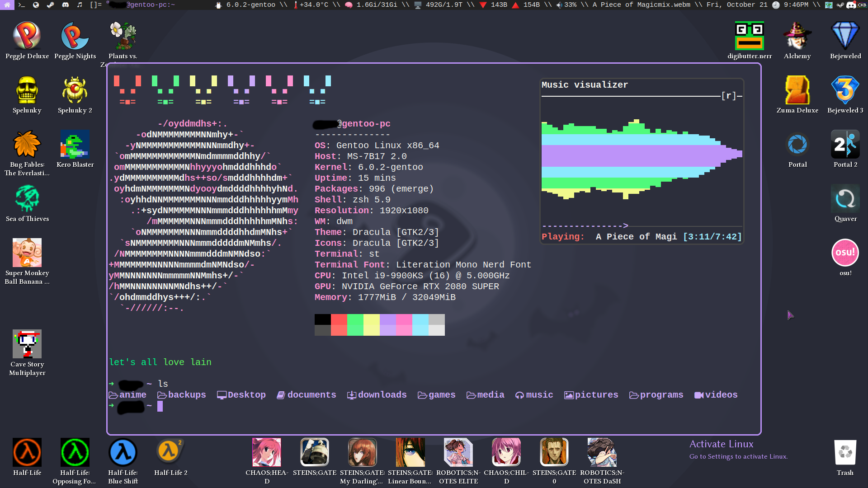The height and width of the screenshot is (488, 868).
Task: Click the 1.6Gi/31Gi memory status
Action: tap(372, 5)
